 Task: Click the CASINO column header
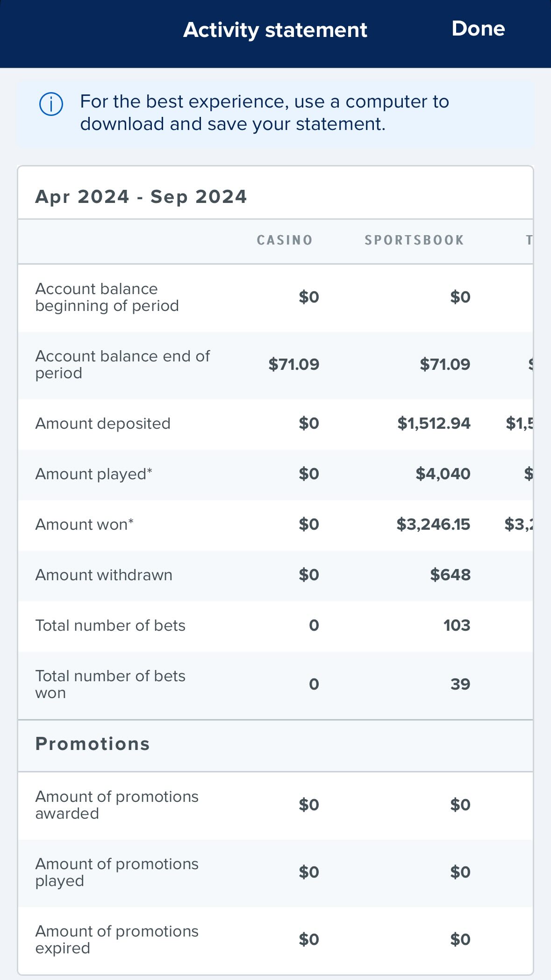[x=285, y=240]
